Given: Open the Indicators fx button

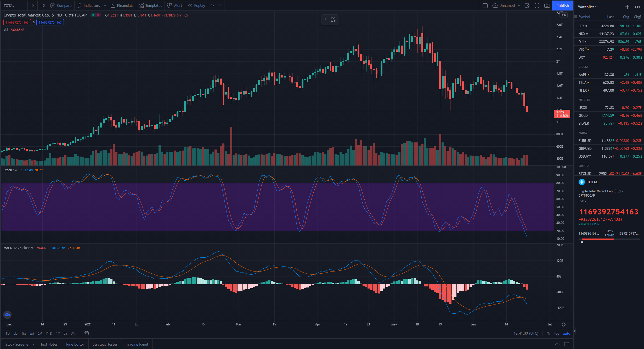Looking at the screenshot, I should pos(89,5).
